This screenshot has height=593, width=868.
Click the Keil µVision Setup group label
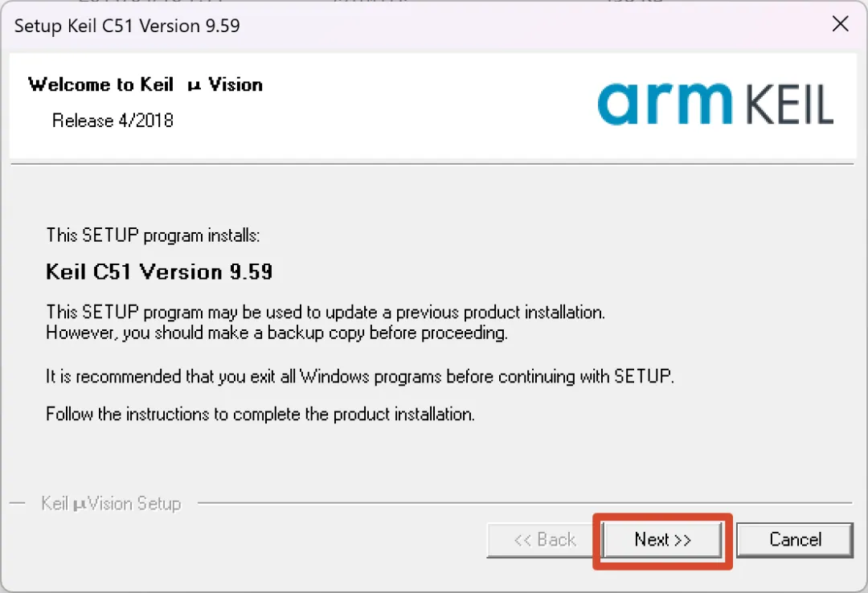point(111,503)
